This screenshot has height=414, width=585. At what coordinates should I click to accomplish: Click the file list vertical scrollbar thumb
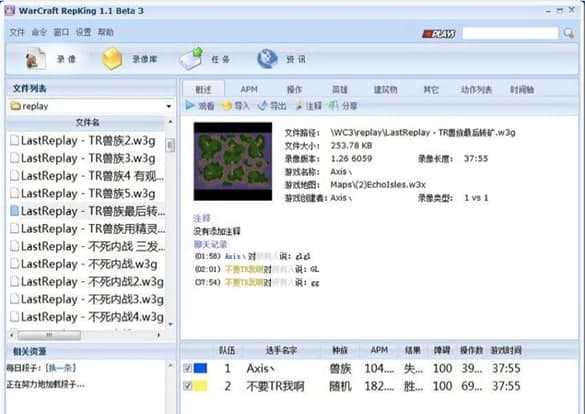170,145
